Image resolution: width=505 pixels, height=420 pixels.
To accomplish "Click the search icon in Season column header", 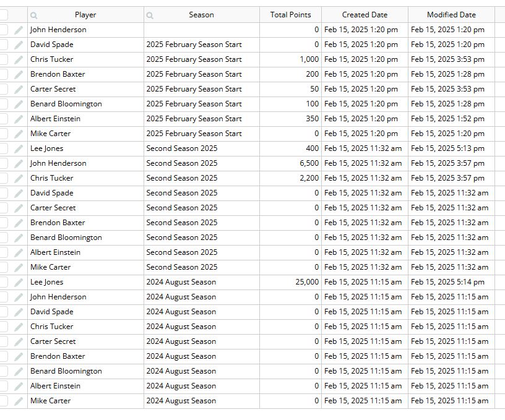I will pyautogui.click(x=150, y=15).
